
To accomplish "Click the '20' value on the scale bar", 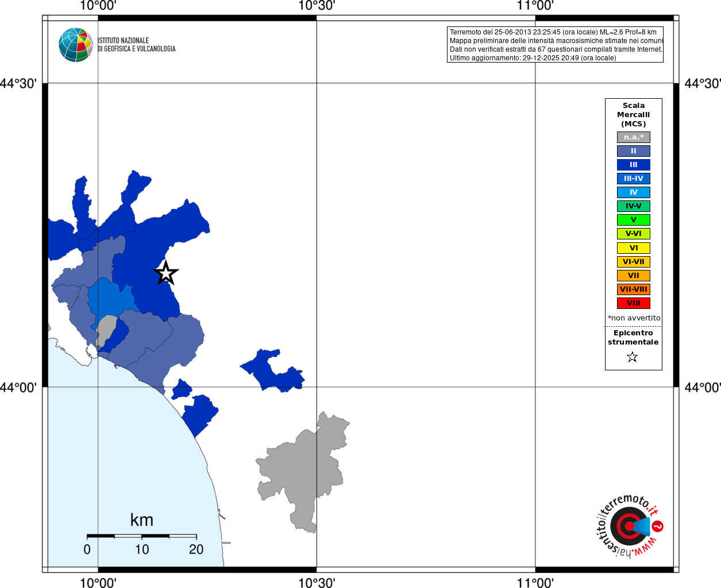I will click(x=196, y=550).
